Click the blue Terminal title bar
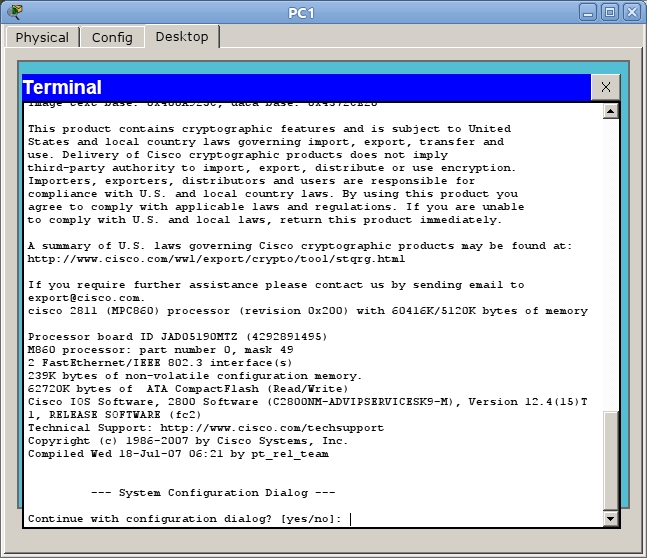Image resolution: width=647 pixels, height=558 pixels. [x=300, y=87]
